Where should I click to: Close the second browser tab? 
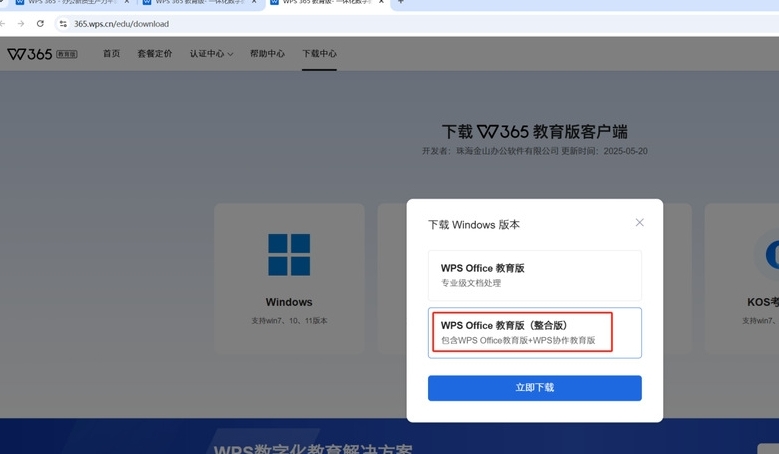pyautogui.click(x=254, y=2)
